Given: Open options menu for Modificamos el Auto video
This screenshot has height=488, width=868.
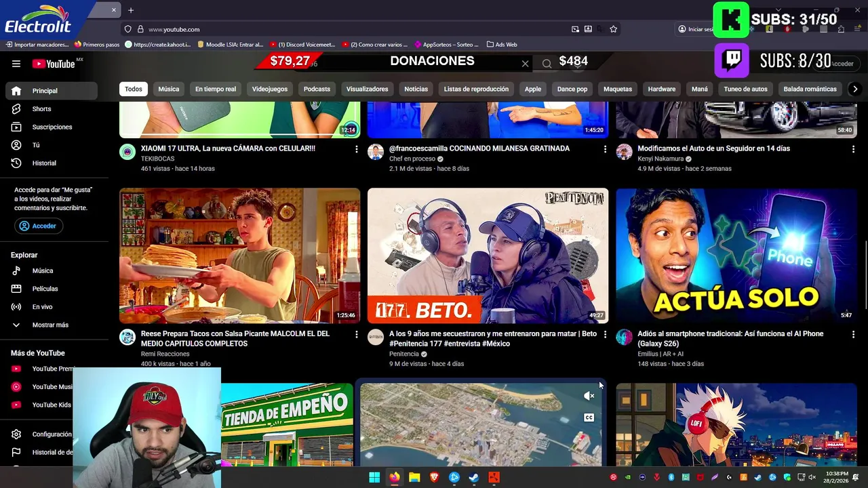Looking at the screenshot, I should 853,149.
